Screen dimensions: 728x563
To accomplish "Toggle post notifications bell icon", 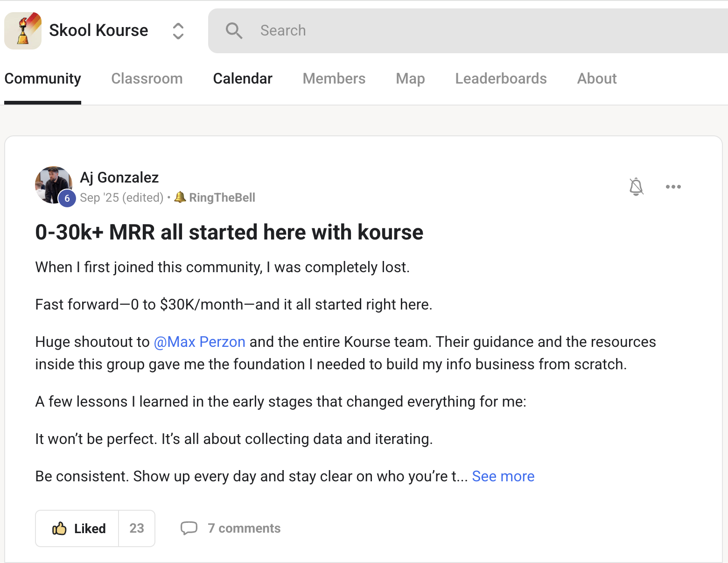I will click(x=636, y=187).
